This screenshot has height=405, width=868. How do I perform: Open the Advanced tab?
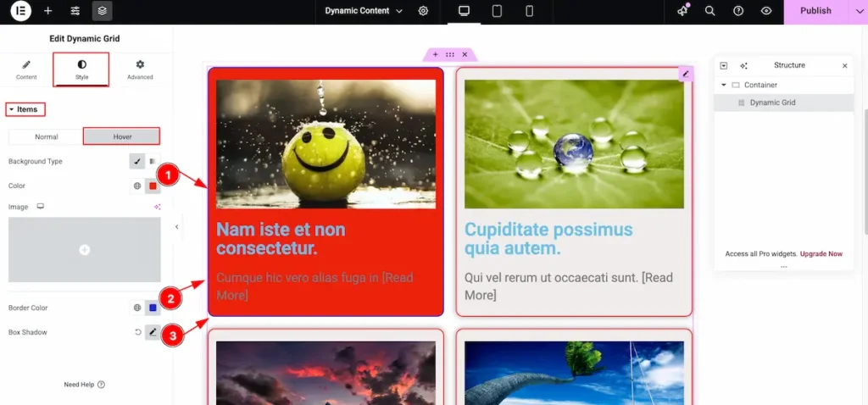(140, 69)
